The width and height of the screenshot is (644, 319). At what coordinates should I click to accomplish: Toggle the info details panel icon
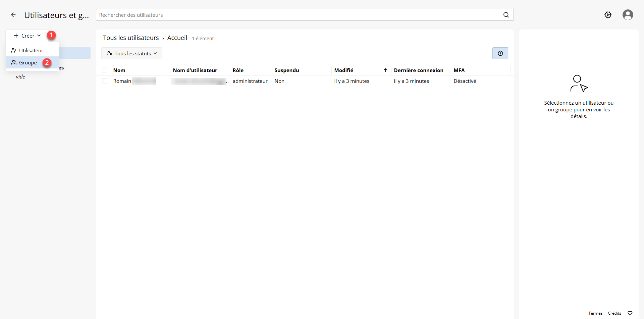coord(500,53)
